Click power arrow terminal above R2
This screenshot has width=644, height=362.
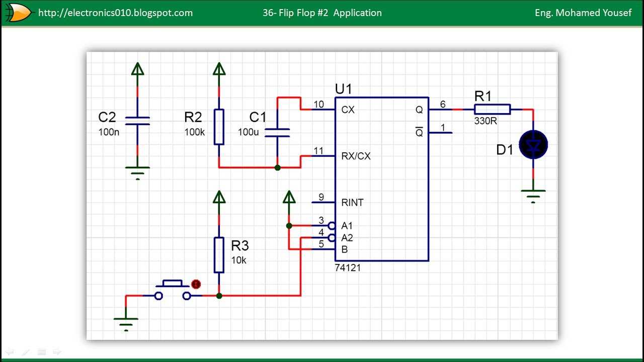pos(219,69)
